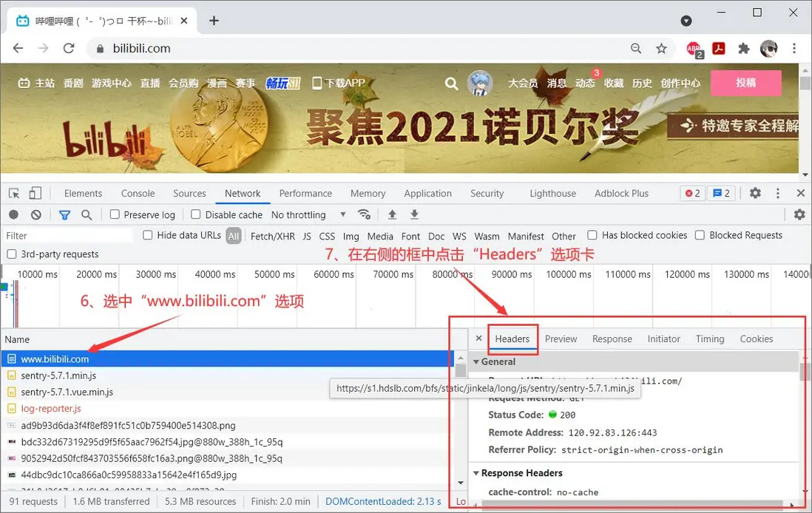Image resolution: width=812 pixels, height=513 pixels.
Task: Open the 直播 link
Action: [150, 84]
